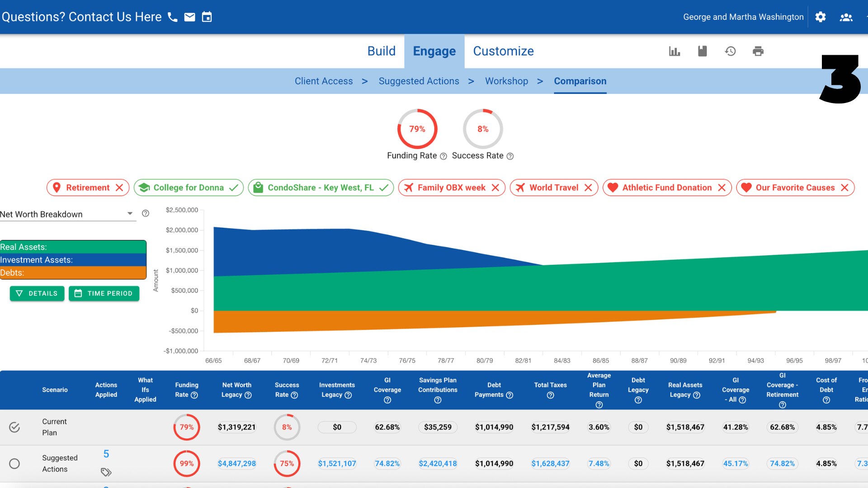Click the Investment Assets blue legend swatch
868x488 pixels.
click(x=73, y=260)
